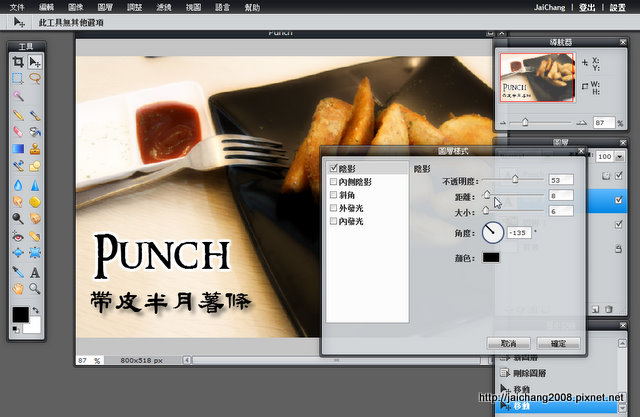Select the Burn hand tool
Image resolution: width=640 pixels, height=417 pixels.
35,218
